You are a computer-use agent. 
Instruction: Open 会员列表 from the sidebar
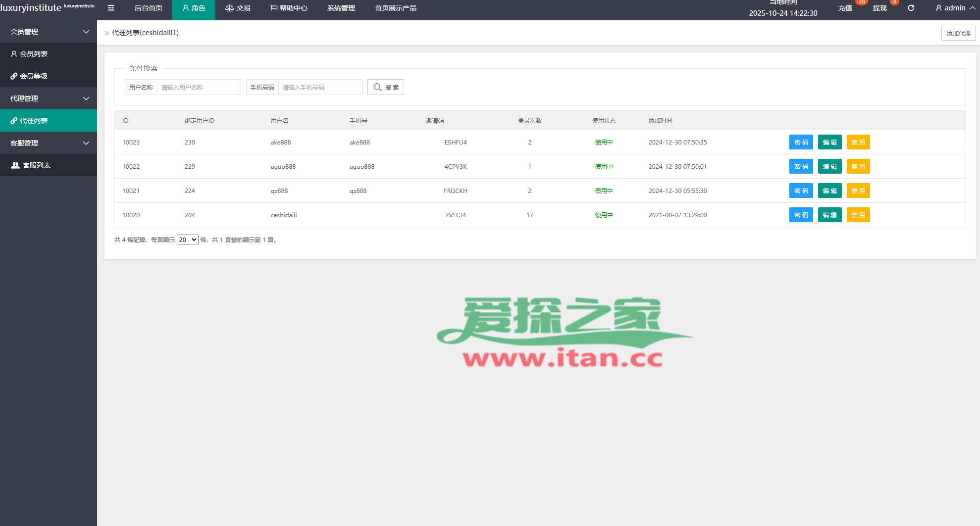(34, 54)
